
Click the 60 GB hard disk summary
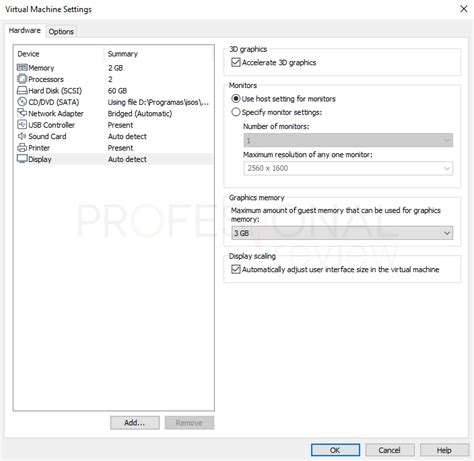(117, 91)
